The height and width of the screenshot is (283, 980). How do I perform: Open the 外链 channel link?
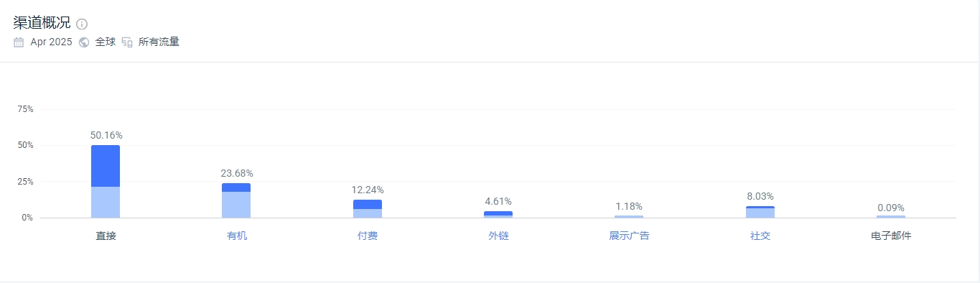coord(498,236)
